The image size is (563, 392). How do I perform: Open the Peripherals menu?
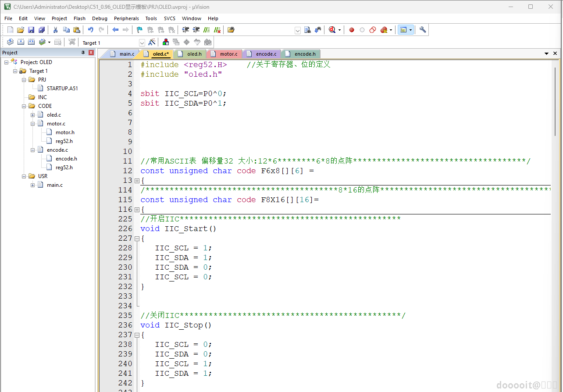point(126,18)
